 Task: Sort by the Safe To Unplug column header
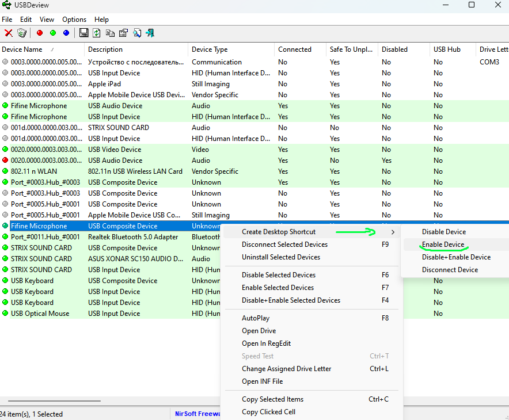click(352, 49)
